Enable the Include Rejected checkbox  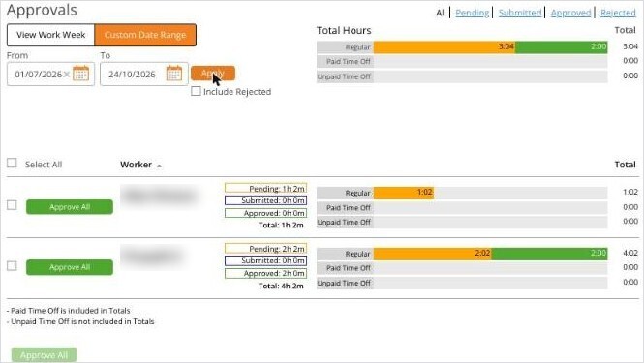[x=196, y=91]
